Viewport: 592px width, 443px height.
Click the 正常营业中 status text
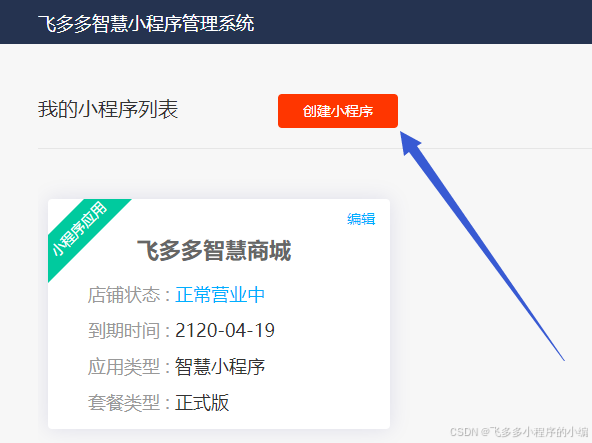pos(220,295)
